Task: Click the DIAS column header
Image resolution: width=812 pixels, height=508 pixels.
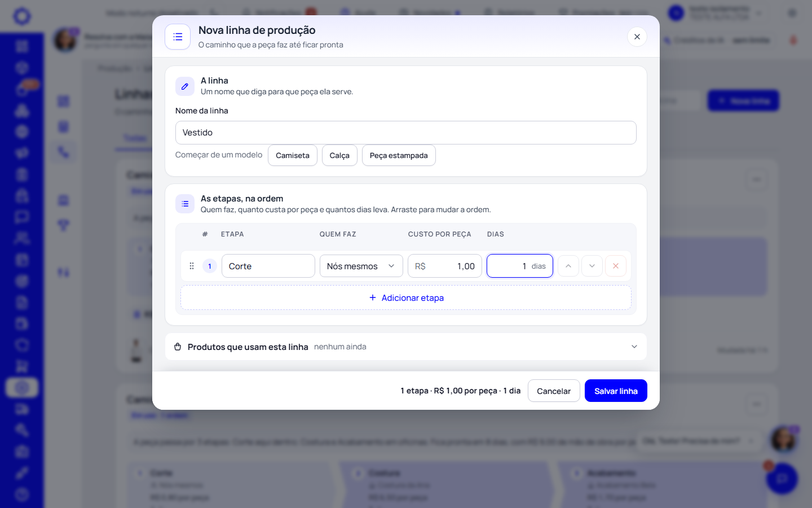Action: pos(496,234)
